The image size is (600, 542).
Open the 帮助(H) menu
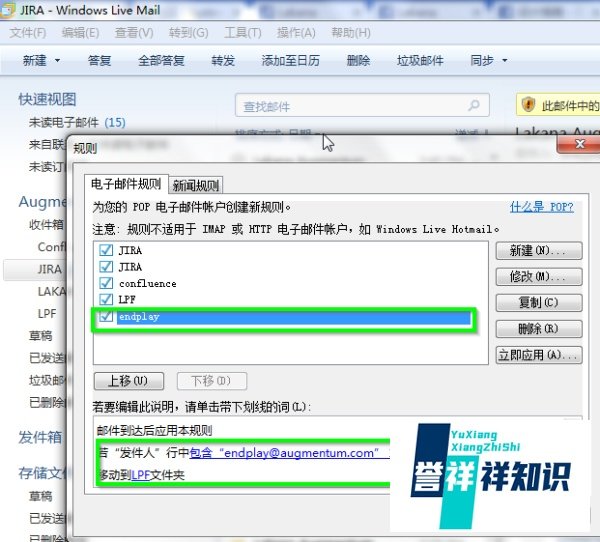[x=351, y=33]
